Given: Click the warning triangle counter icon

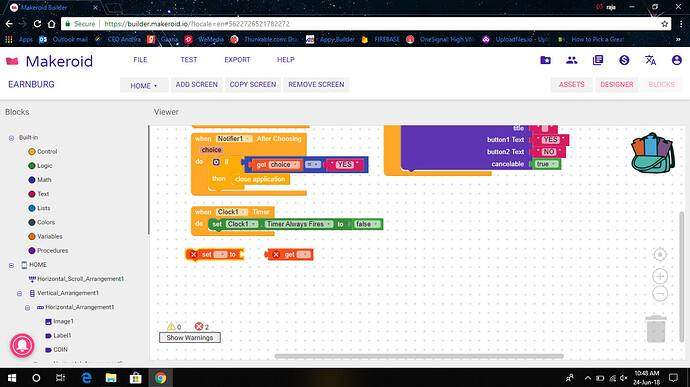Looking at the screenshot, I should (x=171, y=326).
